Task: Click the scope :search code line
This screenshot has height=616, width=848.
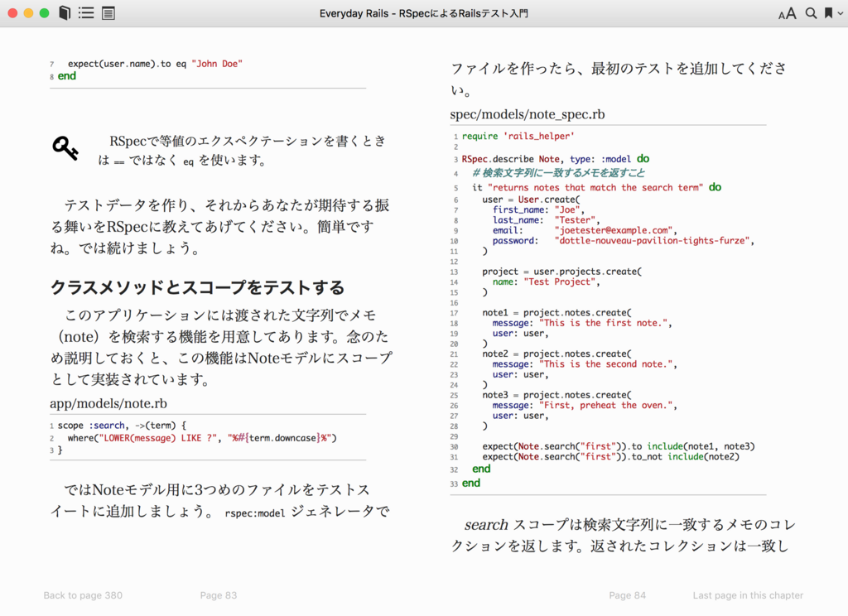Action: (x=122, y=426)
